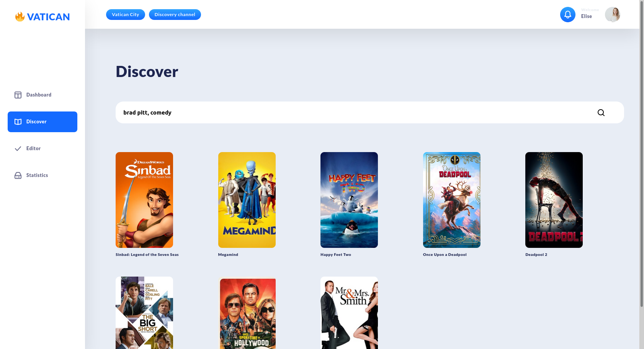Open the Megamind movie poster
The image size is (644, 349).
coord(247,200)
